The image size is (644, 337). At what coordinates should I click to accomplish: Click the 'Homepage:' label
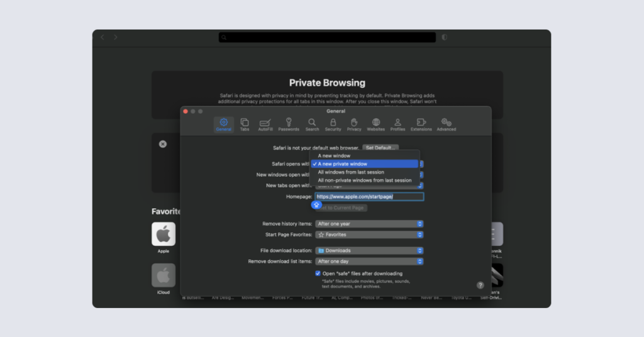point(299,197)
